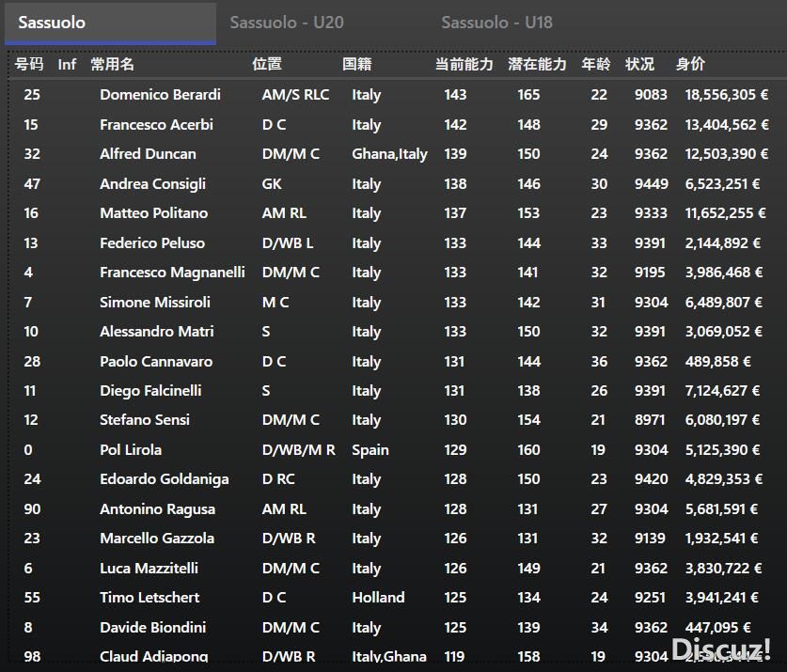The height and width of the screenshot is (672, 787).
Task: Click shirt number 47 for Consigli
Action: [x=32, y=184]
